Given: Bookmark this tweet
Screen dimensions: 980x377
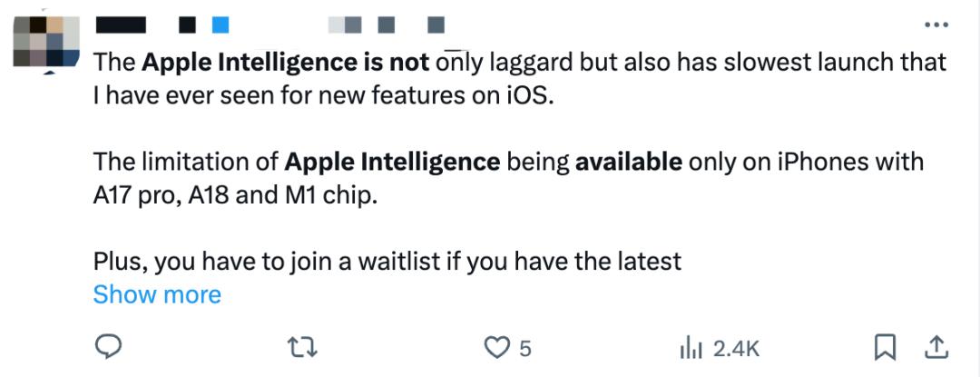Looking at the screenshot, I should [x=885, y=347].
